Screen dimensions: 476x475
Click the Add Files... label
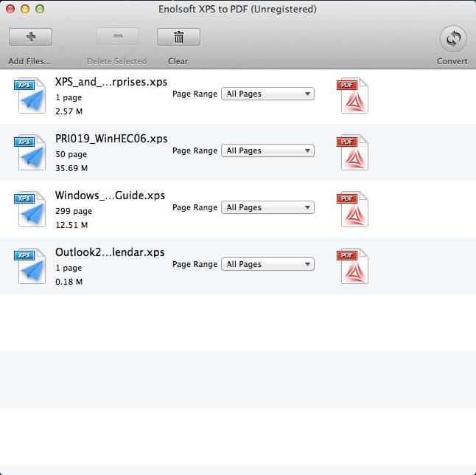pos(29,61)
